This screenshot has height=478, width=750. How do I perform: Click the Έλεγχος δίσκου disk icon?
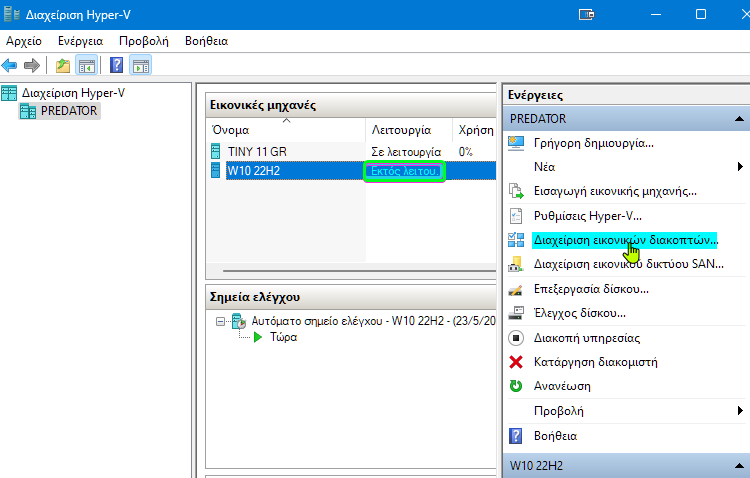coord(516,313)
